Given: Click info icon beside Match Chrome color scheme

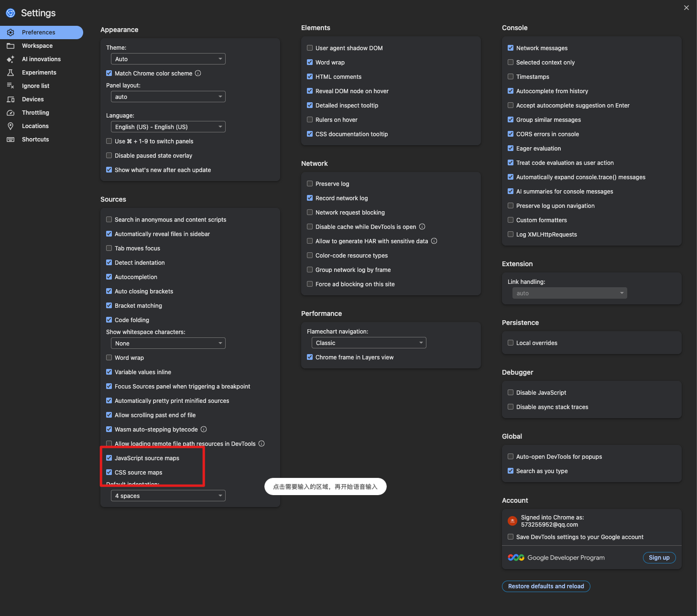Looking at the screenshot, I should pyautogui.click(x=198, y=73).
